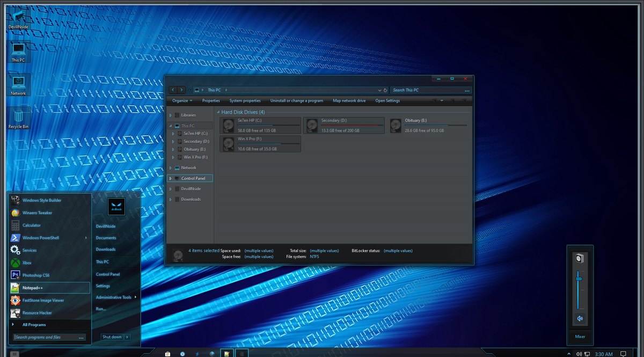Image resolution: width=644 pixels, height=357 pixels.
Task: Open Calculator in Start menu
Action: (x=49, y=225)
